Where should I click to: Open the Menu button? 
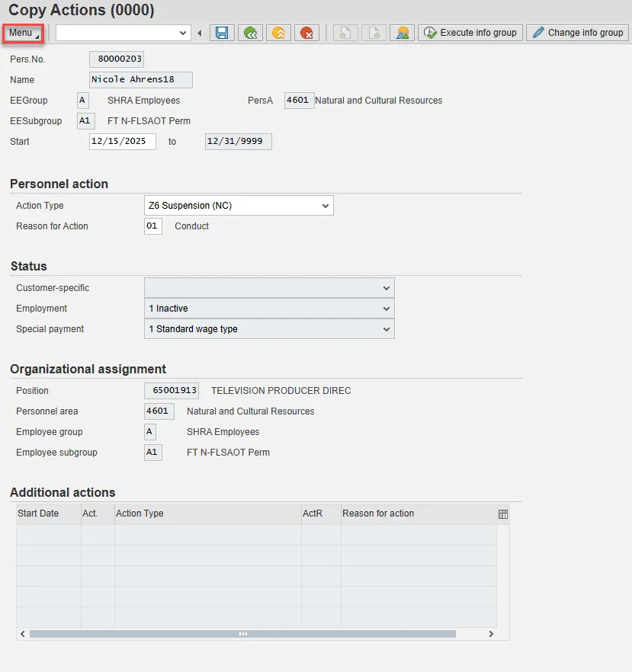pos(23,33)
